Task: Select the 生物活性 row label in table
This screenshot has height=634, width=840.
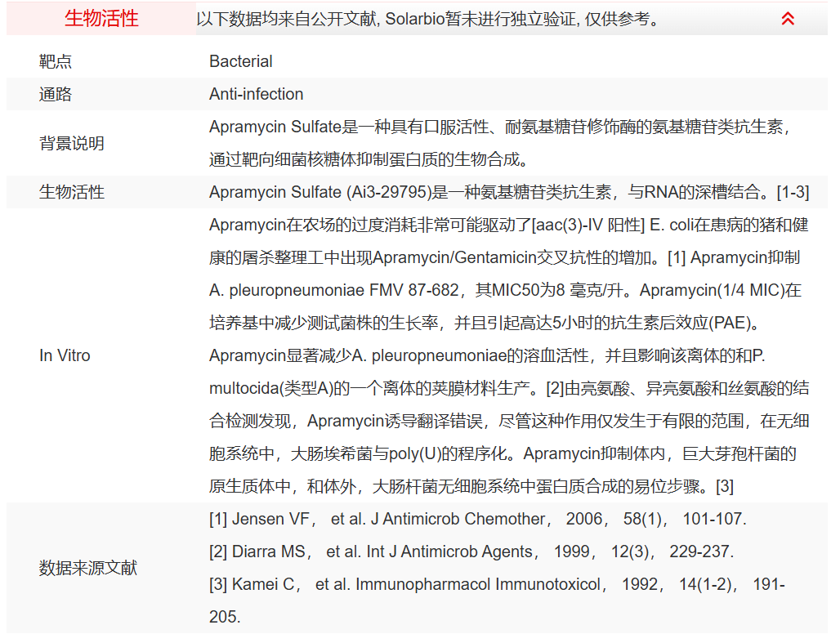Action: click(71, 192)
